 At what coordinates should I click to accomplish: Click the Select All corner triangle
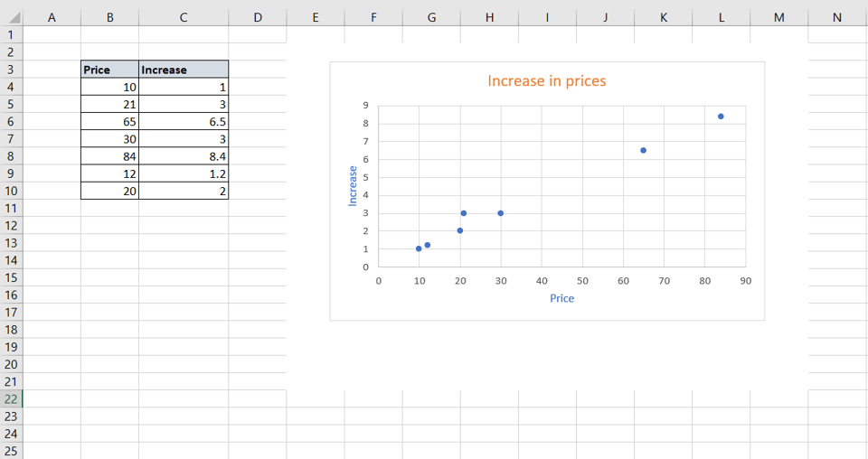pos(14,18)
